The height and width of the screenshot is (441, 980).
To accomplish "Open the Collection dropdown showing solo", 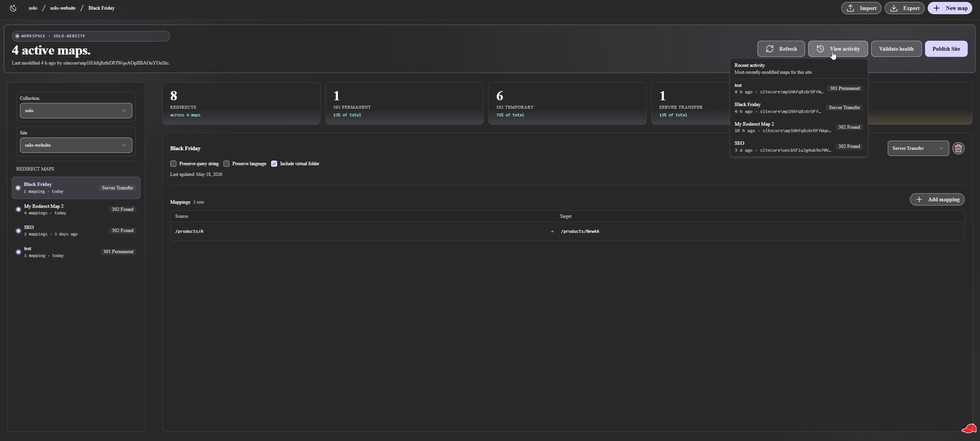I will tap(76, 111).
